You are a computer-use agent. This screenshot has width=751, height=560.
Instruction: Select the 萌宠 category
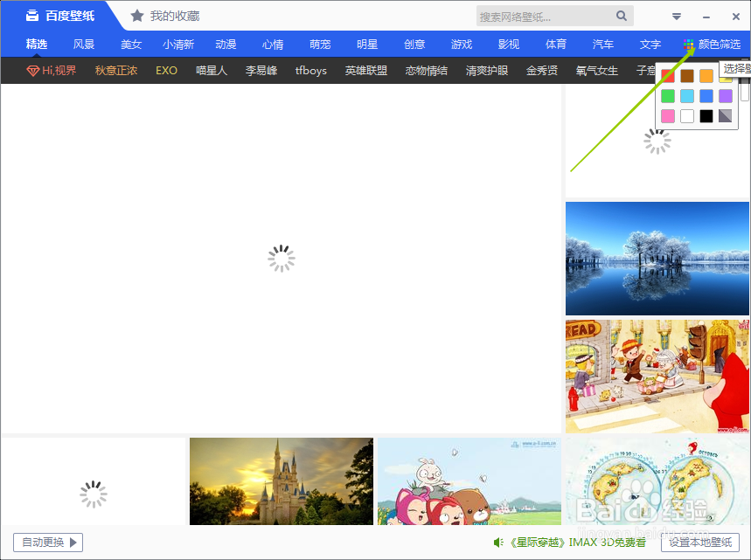[320, 45]
